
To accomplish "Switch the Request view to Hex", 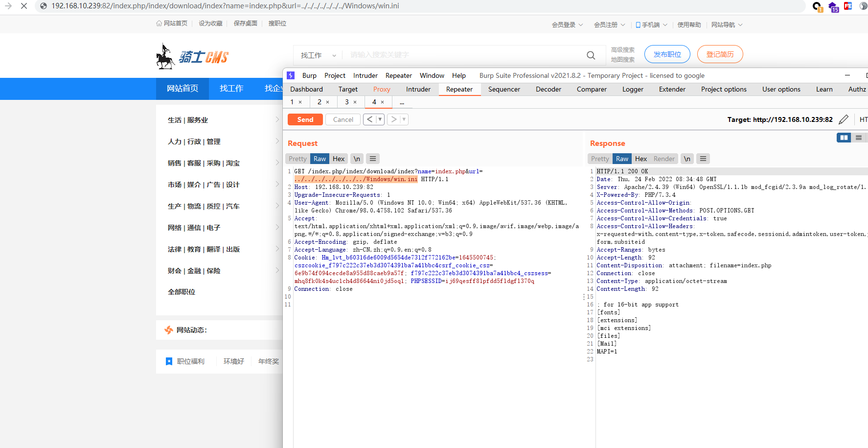I will 338,158.
